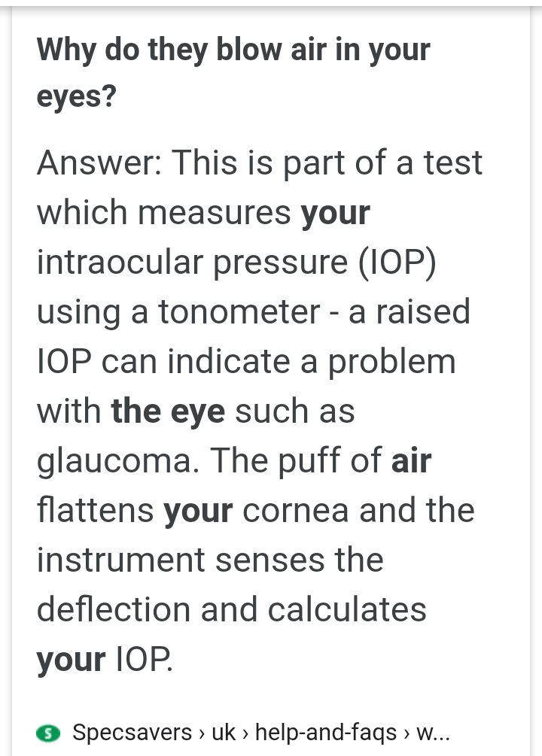542x756 pixels.
Task: Click the chevron after help-and-faqs
Action: (406, 734)
